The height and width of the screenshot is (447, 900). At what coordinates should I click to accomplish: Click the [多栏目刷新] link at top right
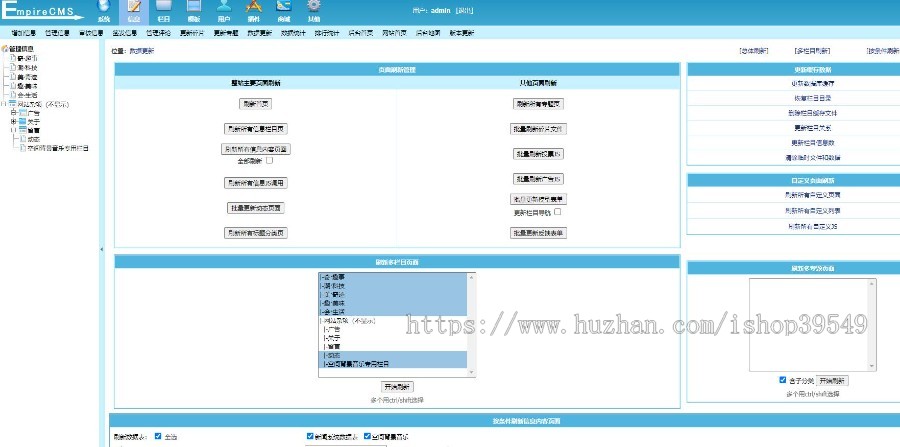(812, 51)
